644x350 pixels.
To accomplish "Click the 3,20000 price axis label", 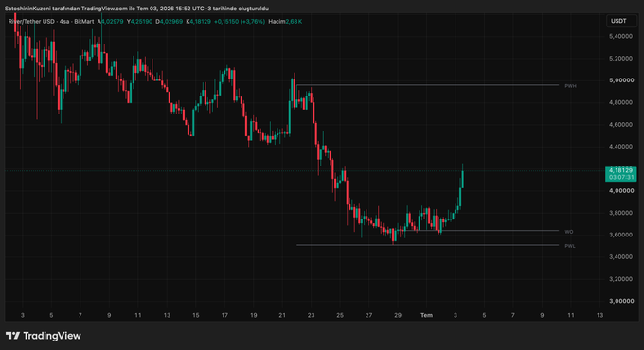I will tap(620, 279).
